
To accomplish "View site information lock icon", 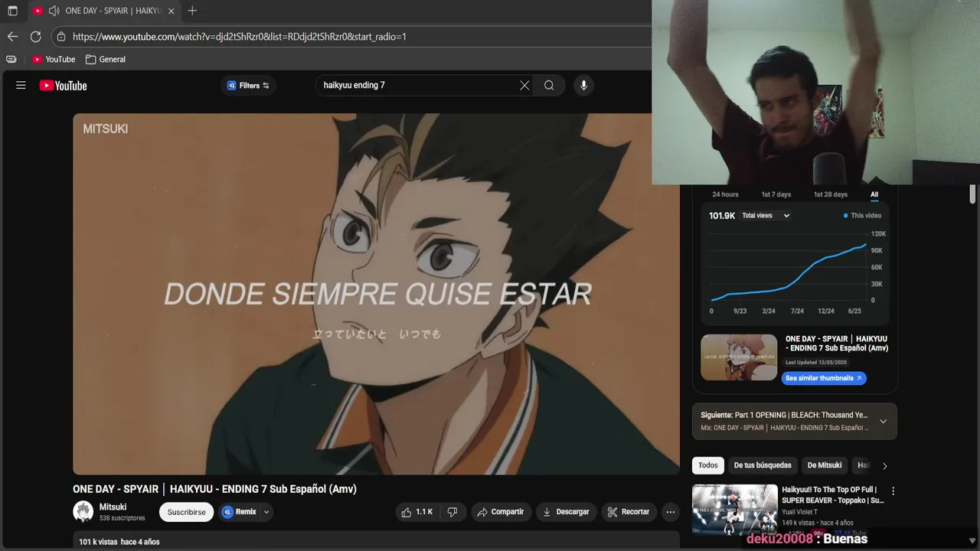I will pyautogui.click(x=61, y=37).
